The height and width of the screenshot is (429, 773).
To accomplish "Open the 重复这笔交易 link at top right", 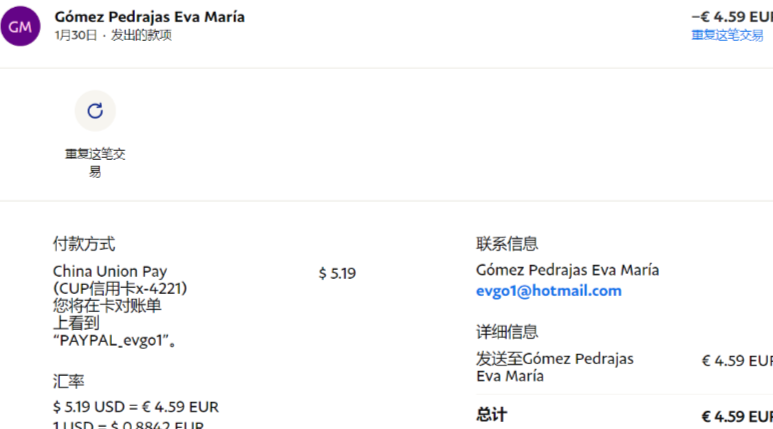I will tap(727, 36).
